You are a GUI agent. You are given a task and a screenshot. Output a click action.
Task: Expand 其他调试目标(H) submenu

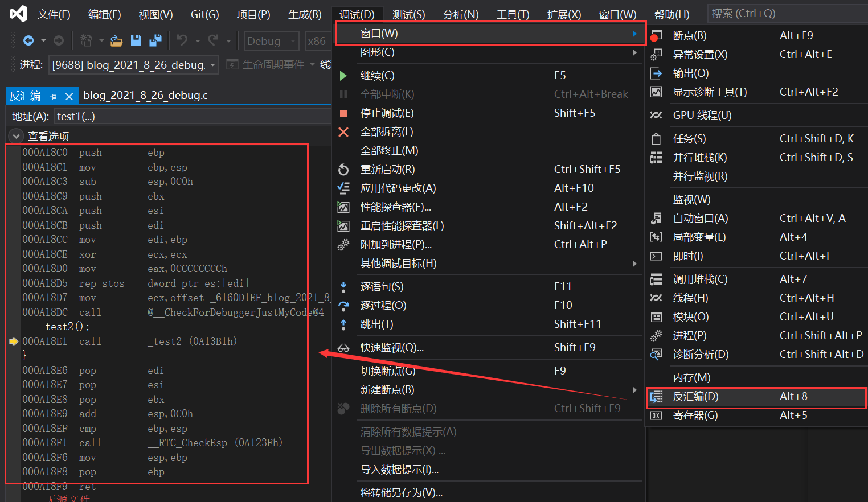(487, 263)
